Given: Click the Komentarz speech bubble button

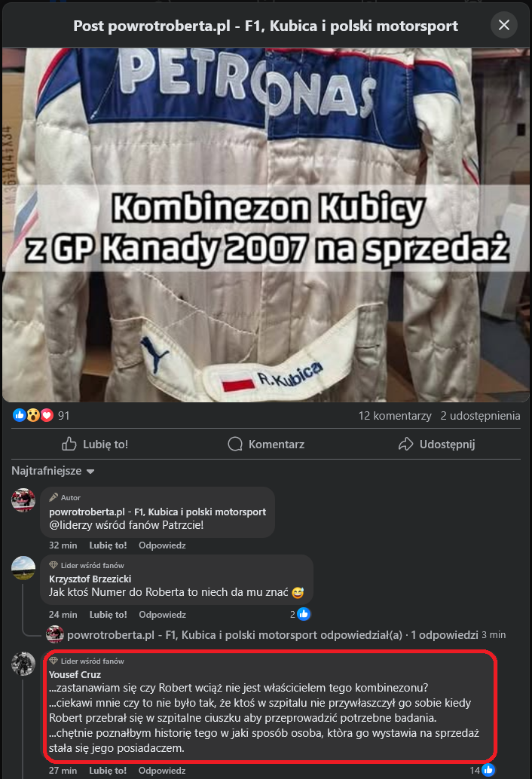Looking at the screenshot, I should (266, 444).
